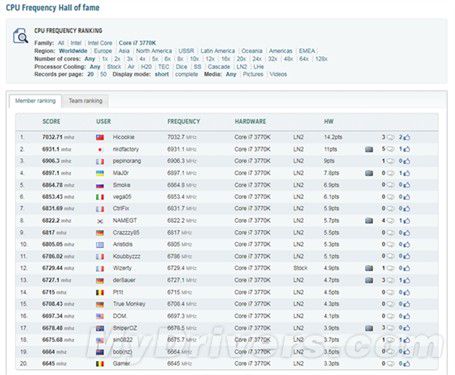455x375 pixels.
Task: Open the 7032.71 mhz score entry
Action: 58,137
